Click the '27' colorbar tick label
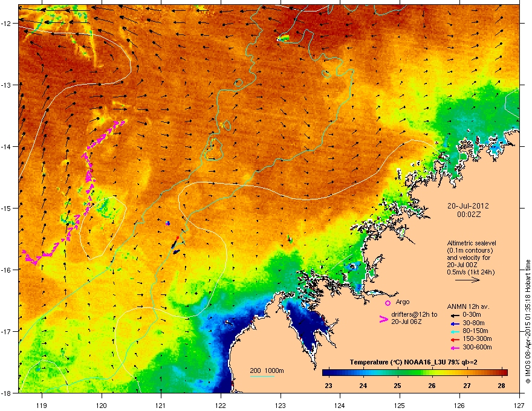This screenshot has height=411, width=532. click(467, 386)
